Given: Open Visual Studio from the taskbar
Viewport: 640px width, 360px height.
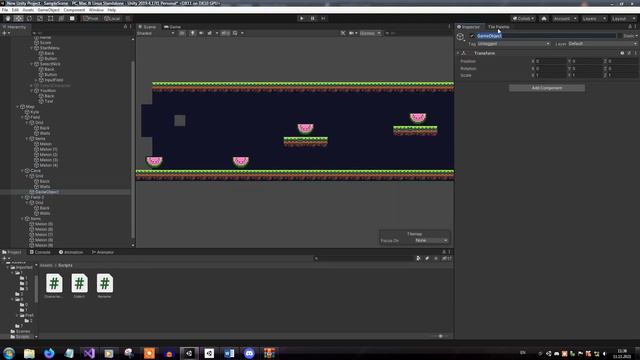Looking at the screenshot, I should [x=89, y=353].
